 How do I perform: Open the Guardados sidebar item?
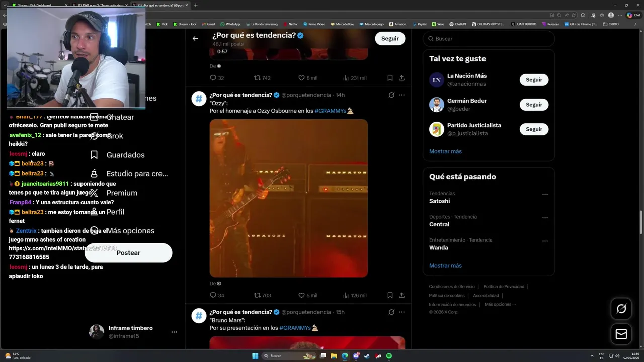[x=117, y=155]
